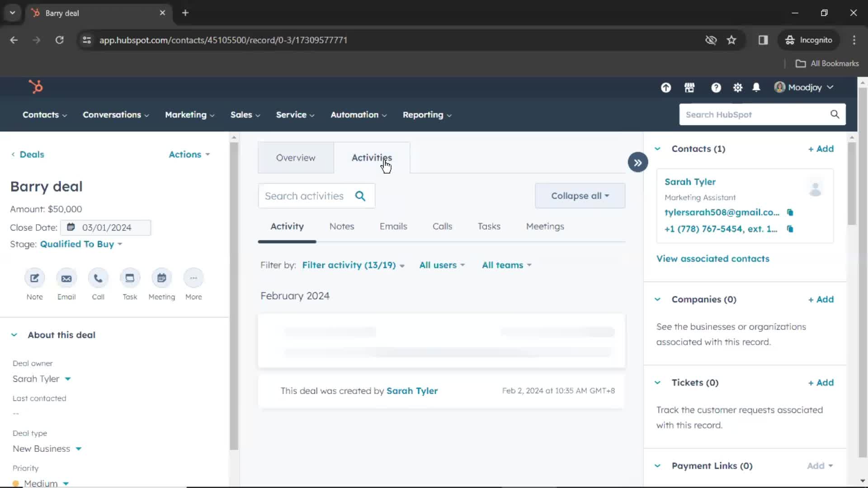Create a Note with the note icon
This screenshot has height=488, width=868.
34,278
